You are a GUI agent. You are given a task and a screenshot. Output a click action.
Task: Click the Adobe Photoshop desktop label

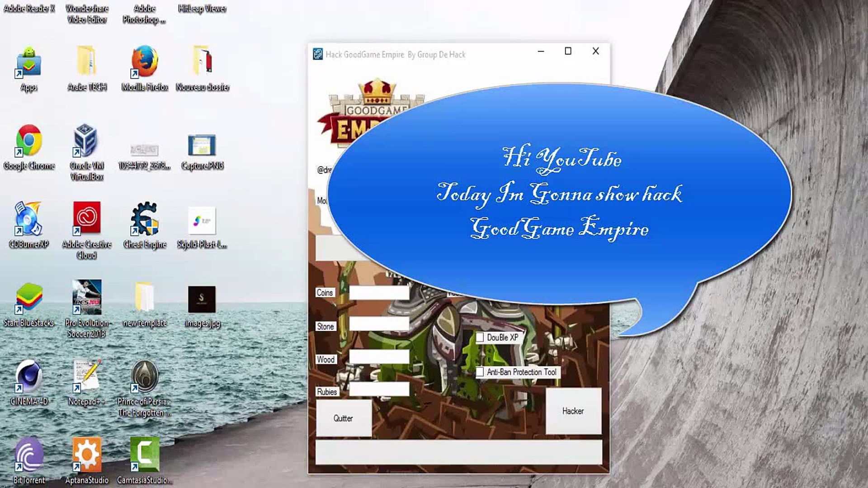(x=145, y=14)
